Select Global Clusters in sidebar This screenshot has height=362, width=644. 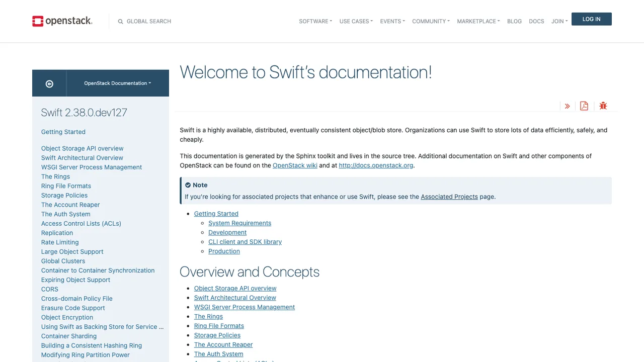tap(63, 261)
